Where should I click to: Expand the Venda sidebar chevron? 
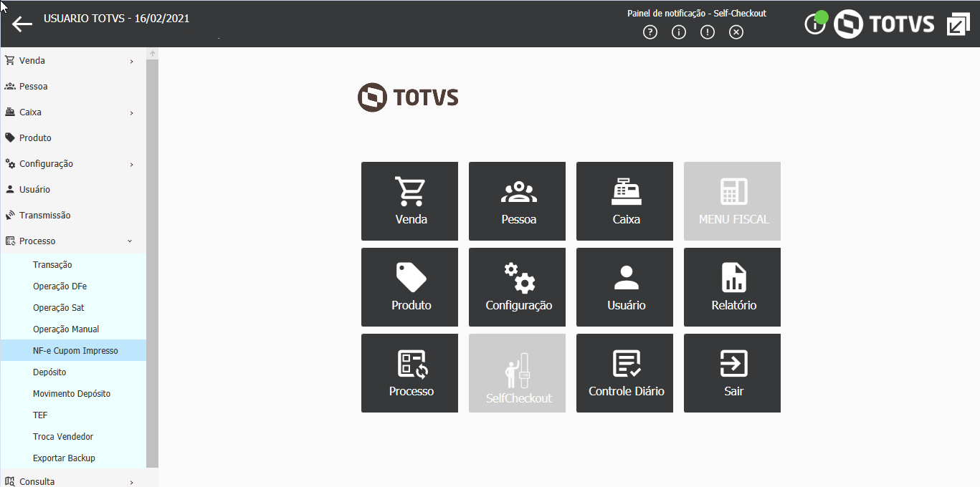point(132,62)
